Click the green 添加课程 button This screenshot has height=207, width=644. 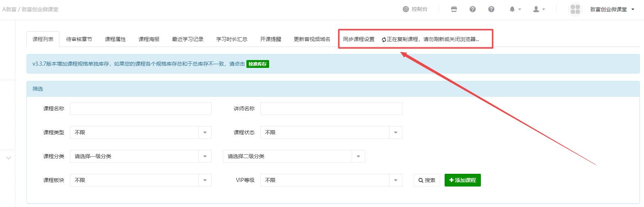click(462, 180)
